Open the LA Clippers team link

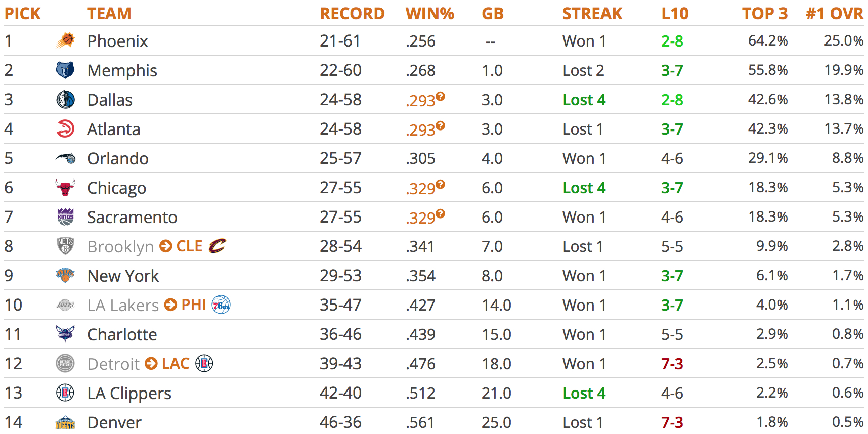[x=129, y=393]
